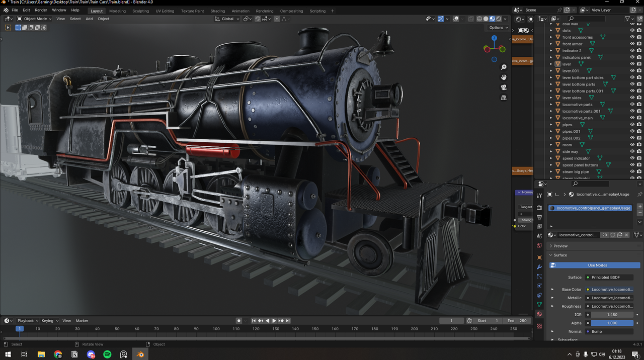Open the Tool settings properties tab

(x=539, y=196)
